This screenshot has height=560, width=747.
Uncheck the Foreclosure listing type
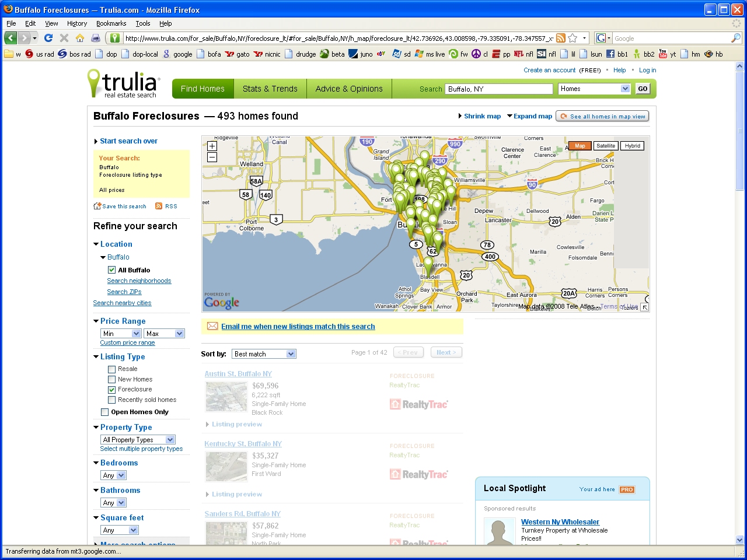click(111, 390)
